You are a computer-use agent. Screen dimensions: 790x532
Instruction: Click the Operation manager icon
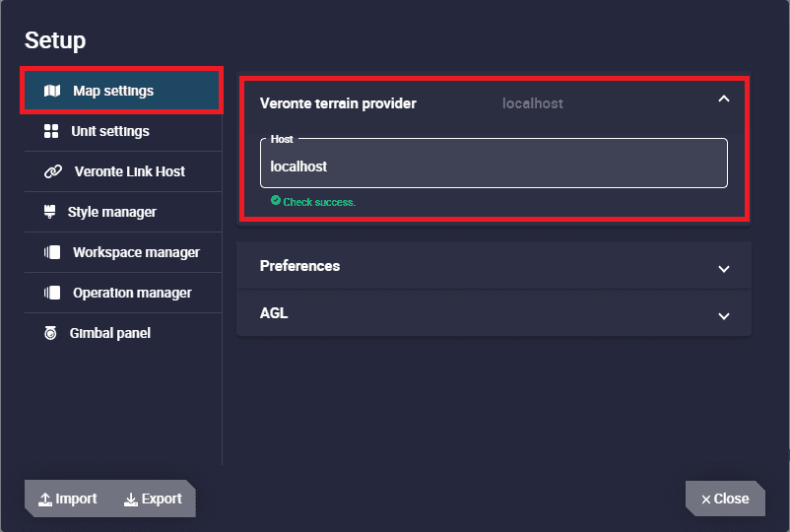click(x=52, y=293)
